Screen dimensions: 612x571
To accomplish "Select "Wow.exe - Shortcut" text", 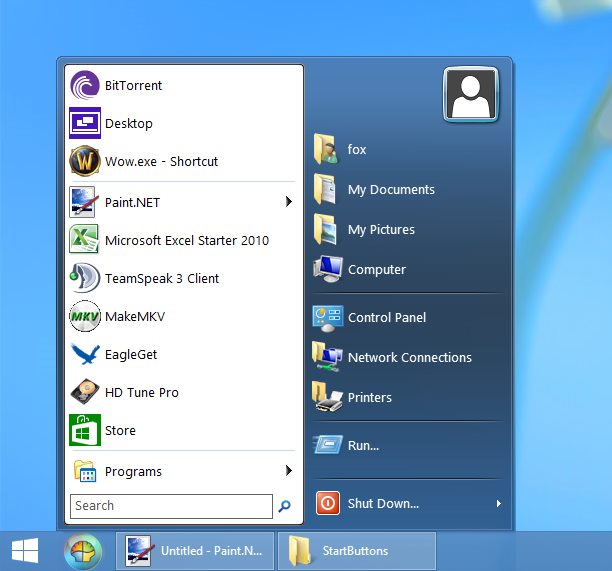I will pyautogui.click(x=161, y=162).
